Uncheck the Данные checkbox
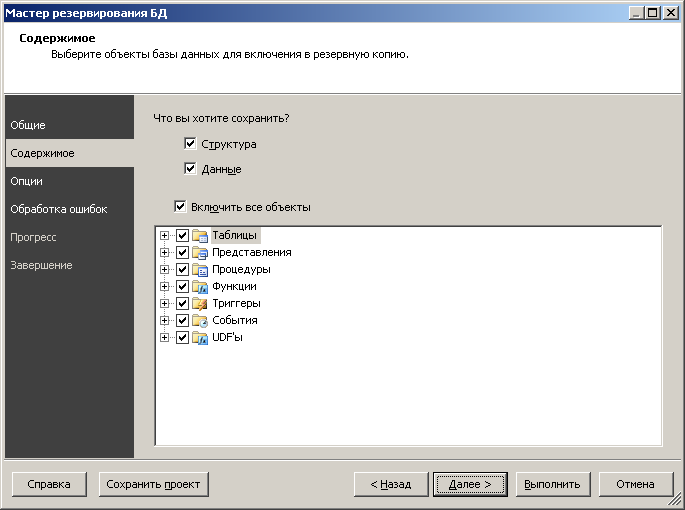 (x=190, y=169)
